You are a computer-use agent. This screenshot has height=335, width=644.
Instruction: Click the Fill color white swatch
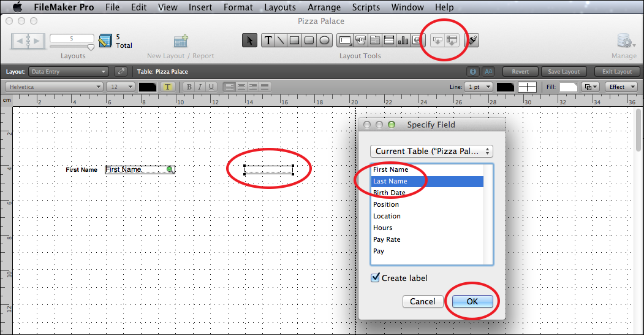pos(569,87)
